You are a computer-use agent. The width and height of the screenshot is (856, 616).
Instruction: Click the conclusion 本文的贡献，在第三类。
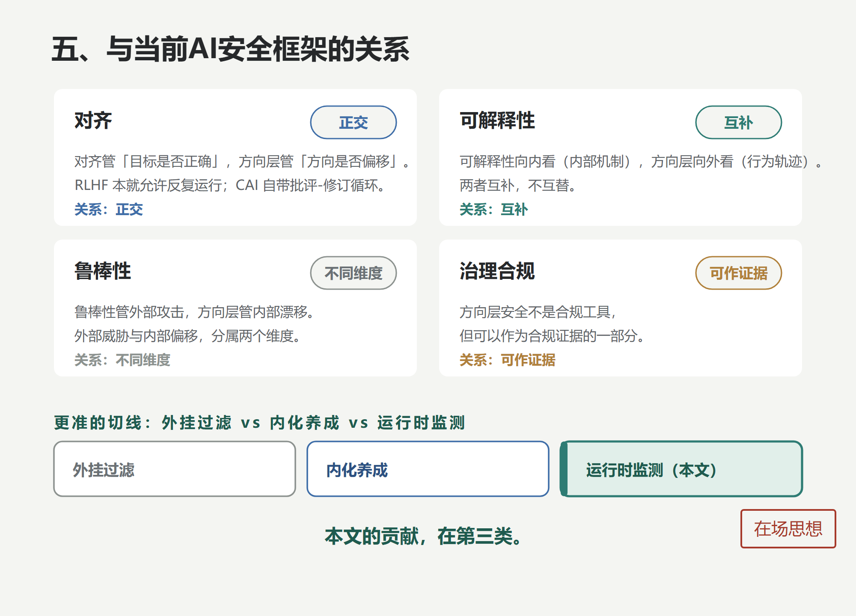click(x=424, y=536)
